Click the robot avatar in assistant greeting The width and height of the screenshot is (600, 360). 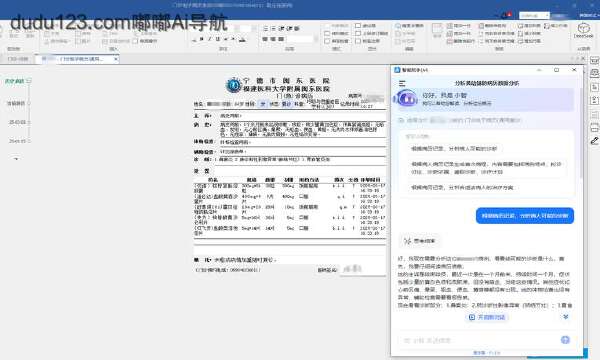pyautogui.click(x=406, y=99)
